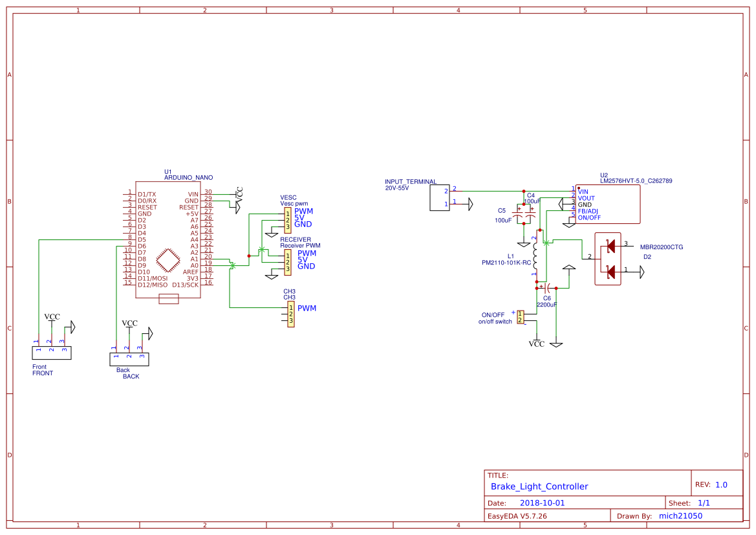756x535 pixels.
Task: Click the ground symbol below the VESC header
Action: pos(272,234)
